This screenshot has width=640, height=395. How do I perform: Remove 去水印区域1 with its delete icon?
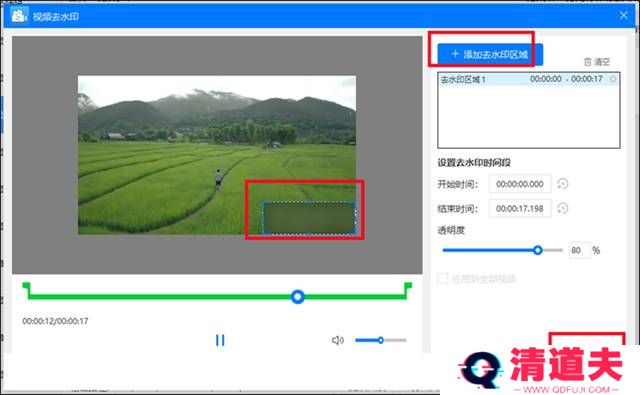click(613, 79)
